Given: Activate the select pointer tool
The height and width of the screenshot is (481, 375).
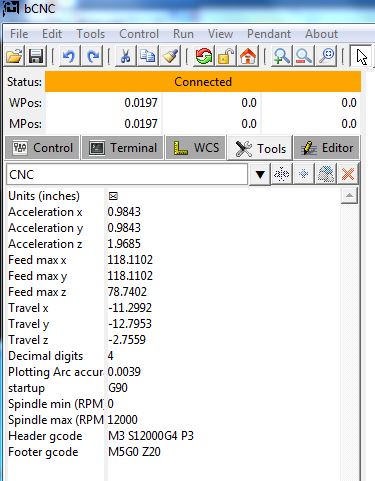Looking at the screenshot, I should pos(361,56).
